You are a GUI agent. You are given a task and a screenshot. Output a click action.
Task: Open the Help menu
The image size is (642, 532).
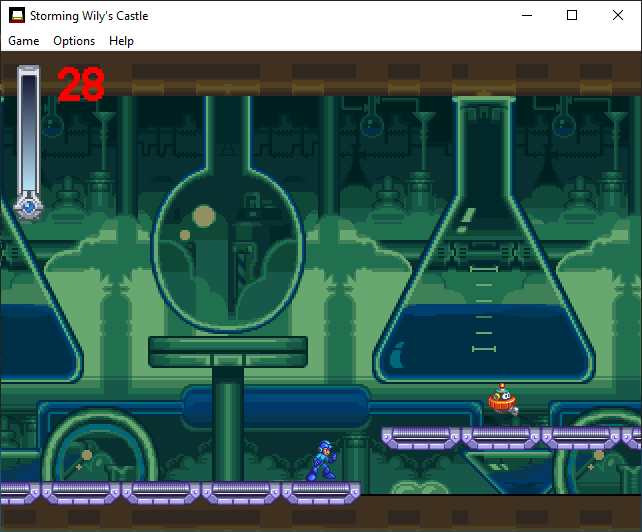tap(121, 41)
